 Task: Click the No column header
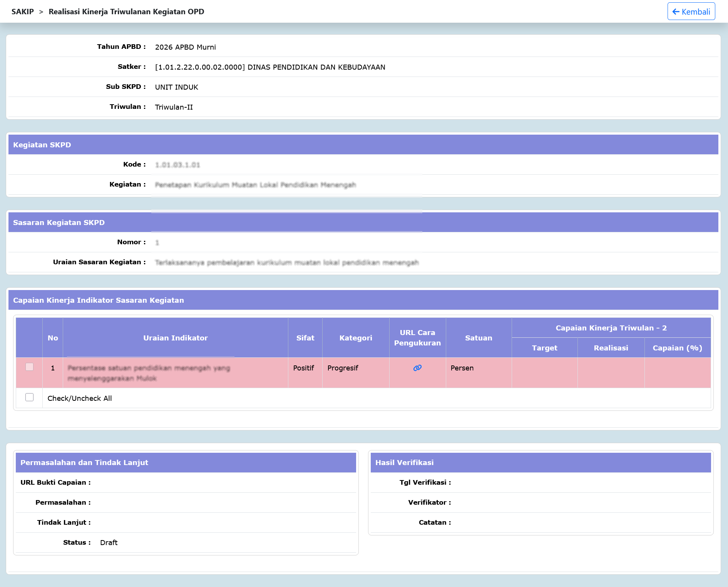[x=53, y=338]
